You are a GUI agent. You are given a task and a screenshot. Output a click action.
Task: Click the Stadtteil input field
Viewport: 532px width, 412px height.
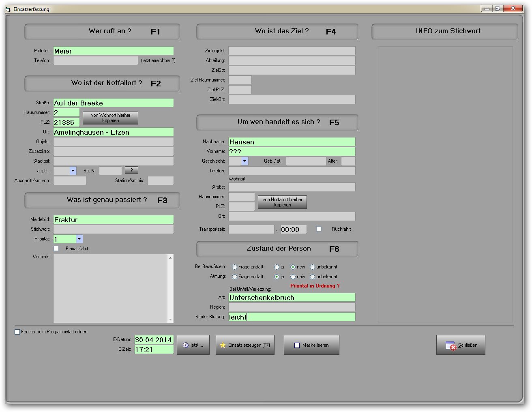click(114, 161)
